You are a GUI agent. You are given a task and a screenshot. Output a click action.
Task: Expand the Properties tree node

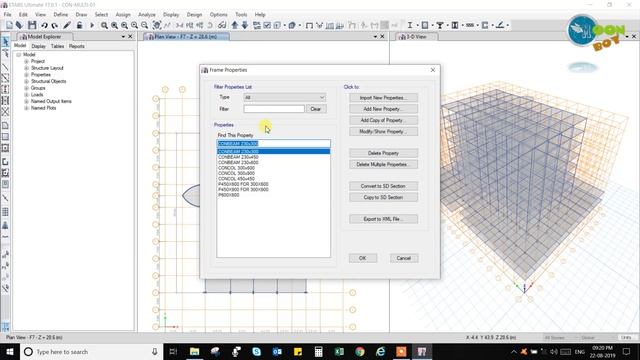pos(27,75)
